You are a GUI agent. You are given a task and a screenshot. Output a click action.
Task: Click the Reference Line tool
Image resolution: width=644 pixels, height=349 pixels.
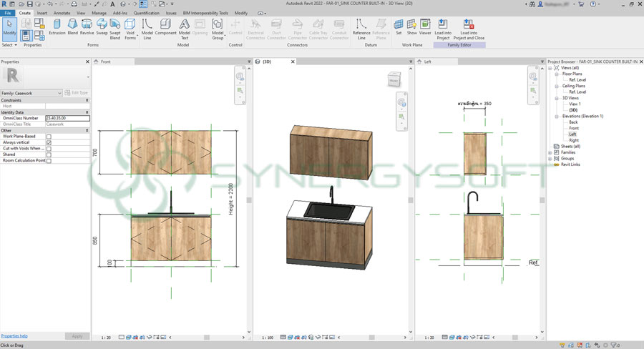click(361, 26)
